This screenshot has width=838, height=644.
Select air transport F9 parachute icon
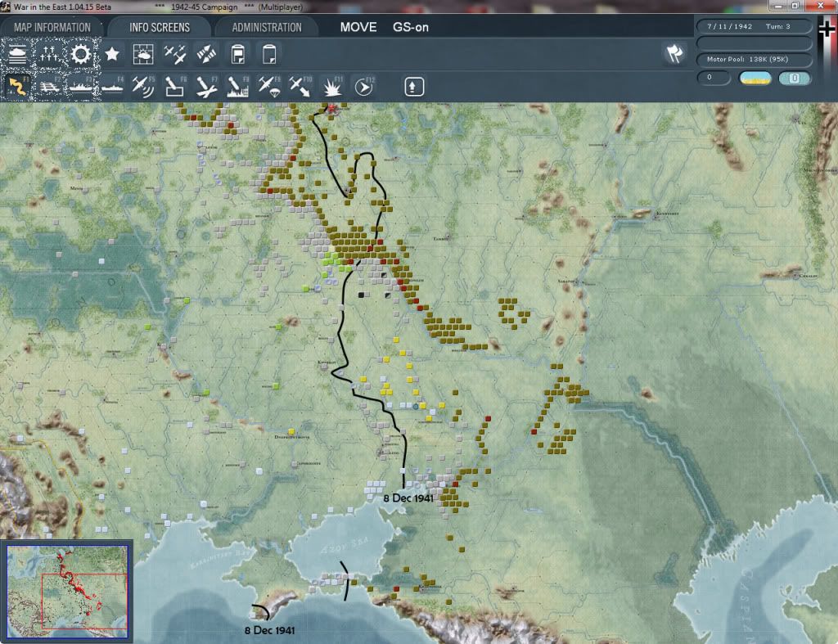tap(269, 86)
